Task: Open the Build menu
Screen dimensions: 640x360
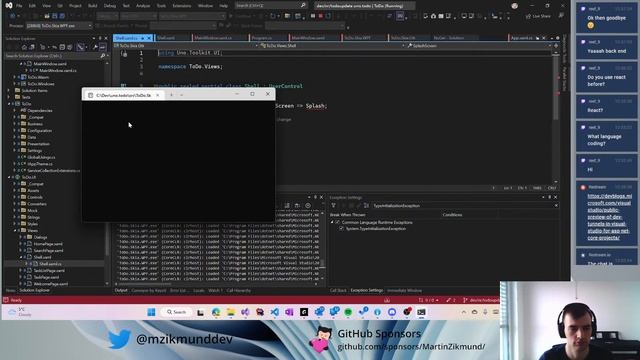Action: (x=93, y=6)
